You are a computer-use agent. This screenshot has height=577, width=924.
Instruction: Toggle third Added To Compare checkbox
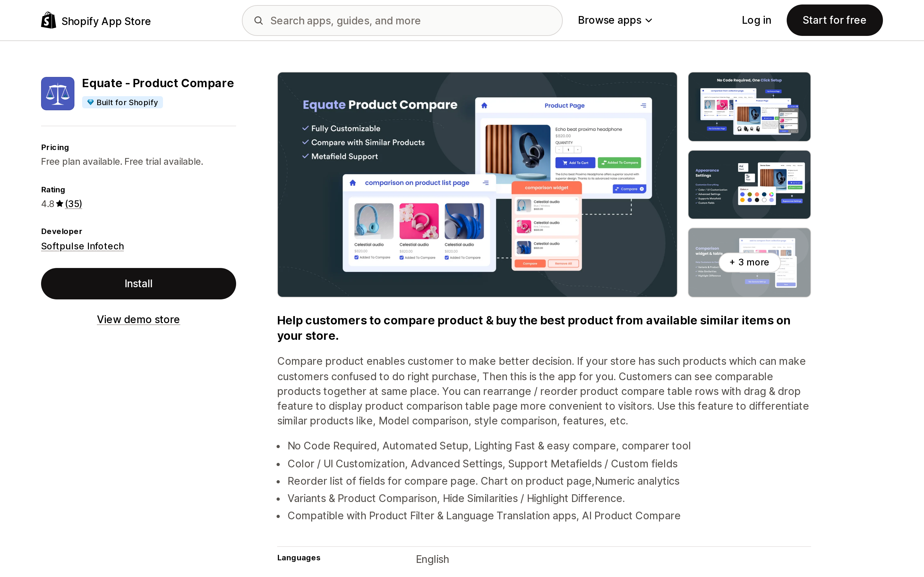click(447, 258)
